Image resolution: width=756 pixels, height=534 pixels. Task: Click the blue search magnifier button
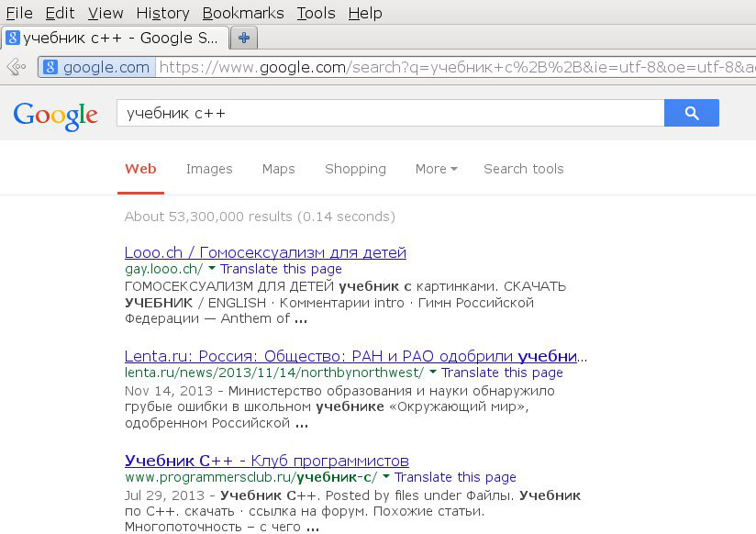[692, 113]
